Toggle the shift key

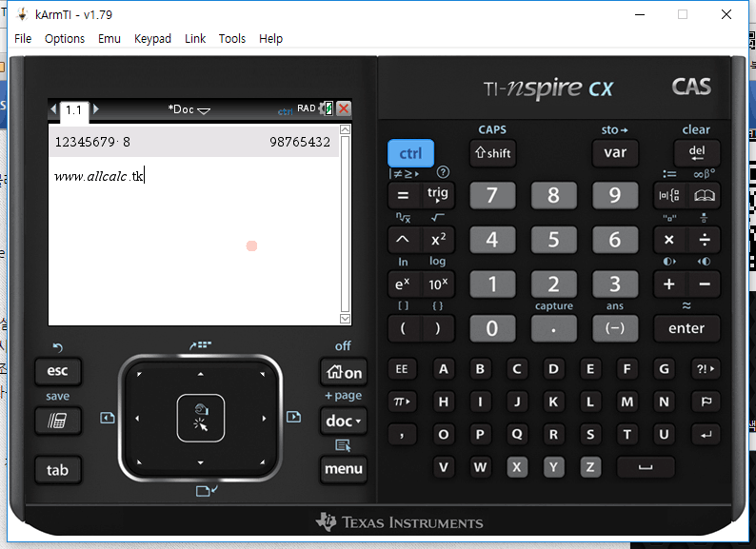tap(492, 153)
